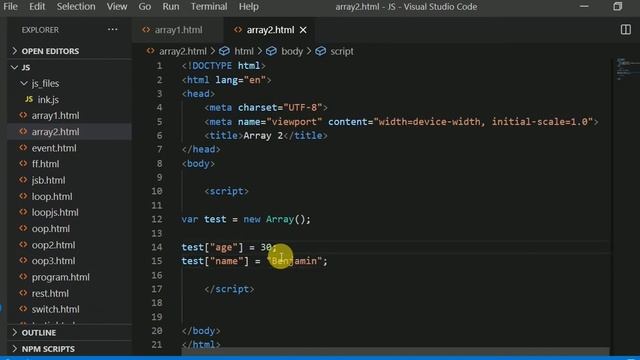Open the View menu
Viewport: 640px width, 360px height.
click(117, 7)
